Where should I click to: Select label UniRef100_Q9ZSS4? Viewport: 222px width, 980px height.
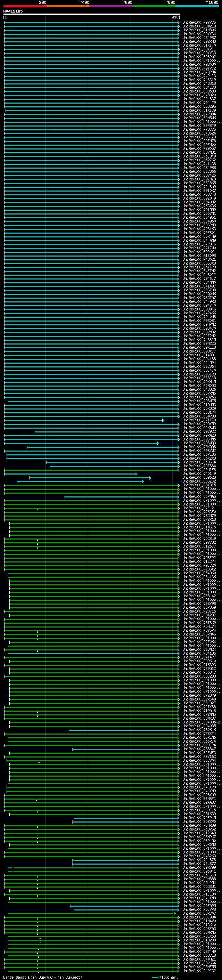pyautogui.click(x=199, y=465)
